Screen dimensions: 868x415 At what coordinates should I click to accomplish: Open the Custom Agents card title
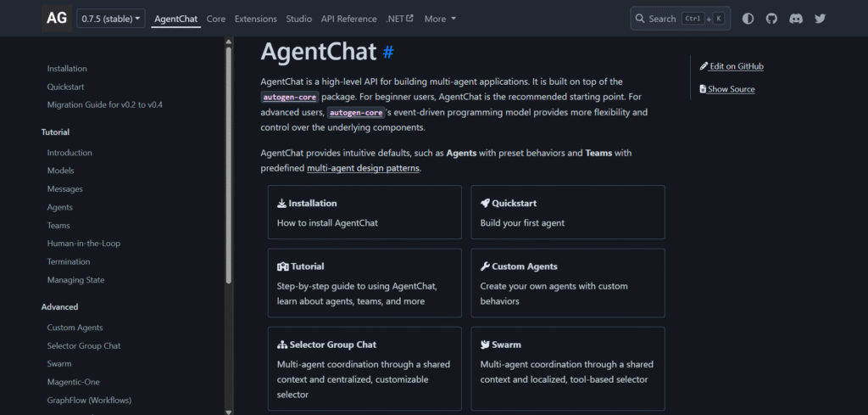tap(525, 266)
